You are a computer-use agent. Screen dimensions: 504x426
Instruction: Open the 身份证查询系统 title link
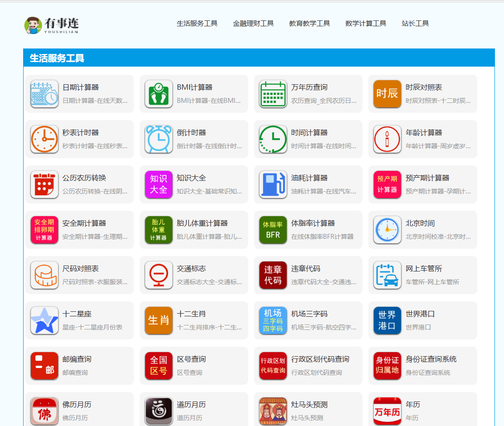coord(431,359)
